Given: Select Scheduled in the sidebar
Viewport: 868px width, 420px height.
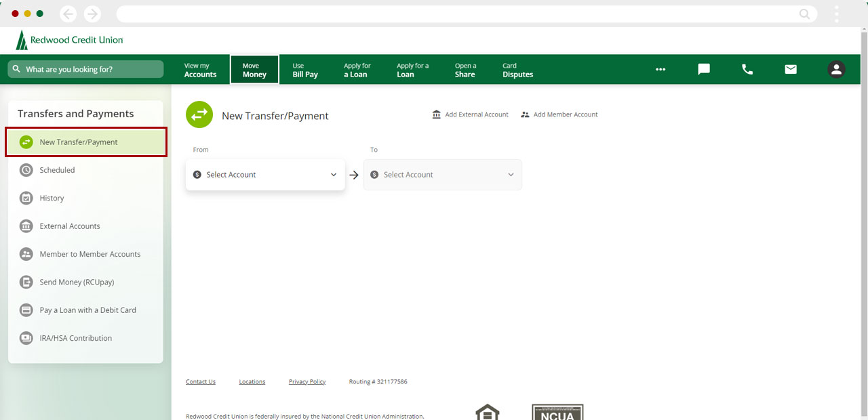Looking at the screenshot, I should click(x=85, y=170).
